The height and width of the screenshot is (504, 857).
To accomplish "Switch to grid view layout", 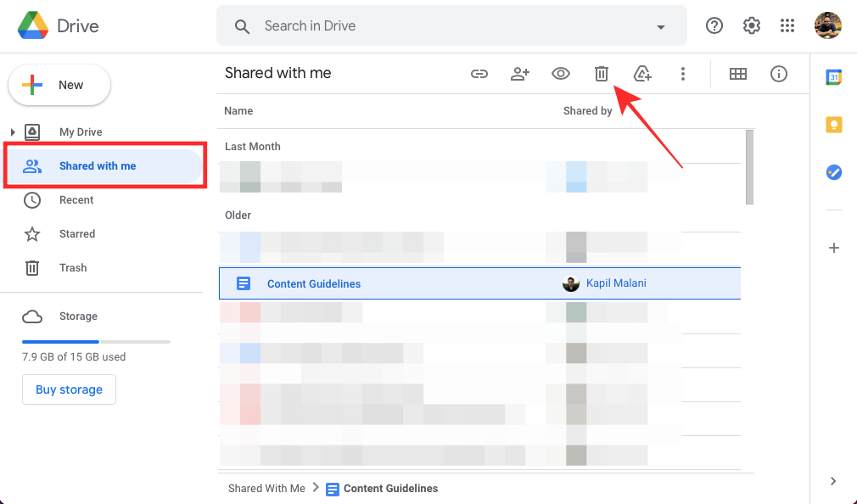I will pos(738,74).
